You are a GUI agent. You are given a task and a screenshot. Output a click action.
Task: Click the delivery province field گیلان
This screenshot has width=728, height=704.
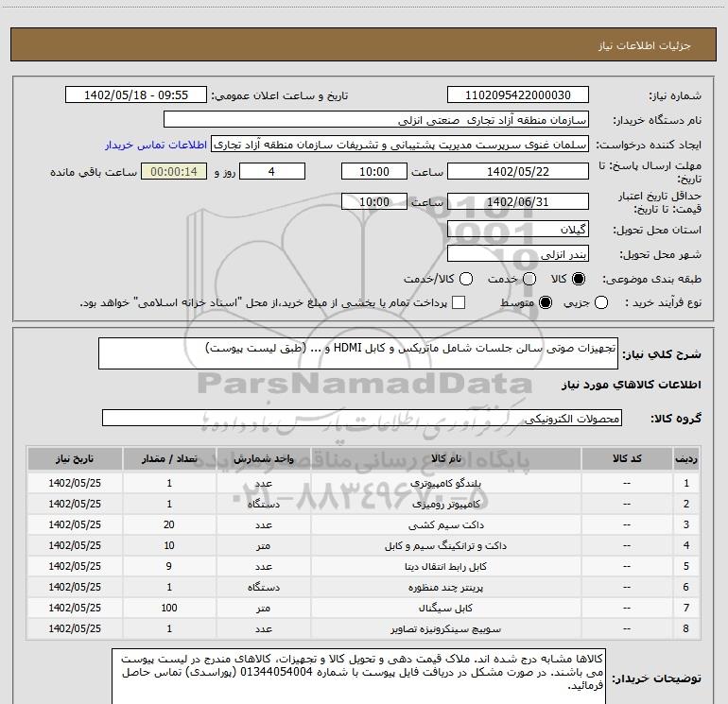click(518, 230)
